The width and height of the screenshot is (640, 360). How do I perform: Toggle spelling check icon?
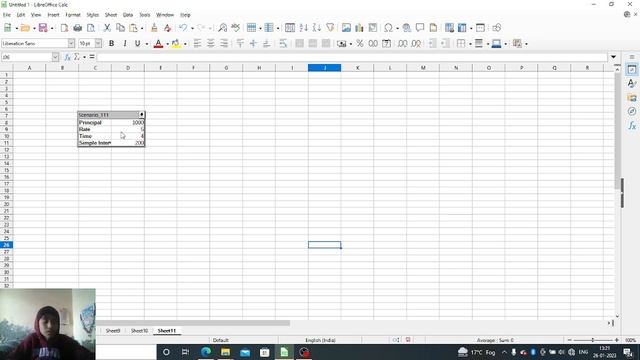coord(236,28)
